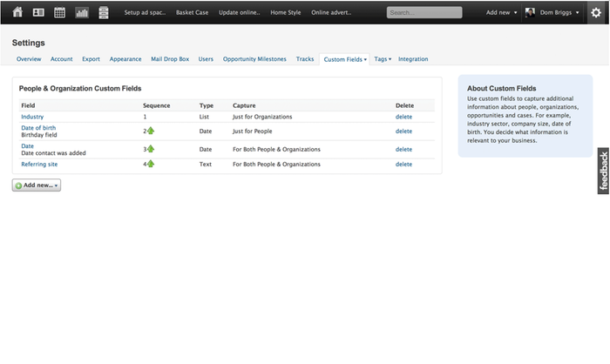Viewport: 610px width, 364px height.
Task: Open the calendar icon in top bar
Action: (x=60, y=13)
